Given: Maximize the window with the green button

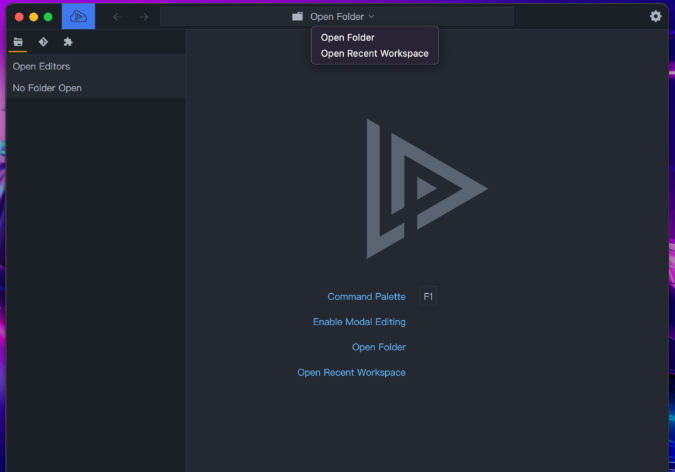Looking at the screenshot, I should point(48,17).
